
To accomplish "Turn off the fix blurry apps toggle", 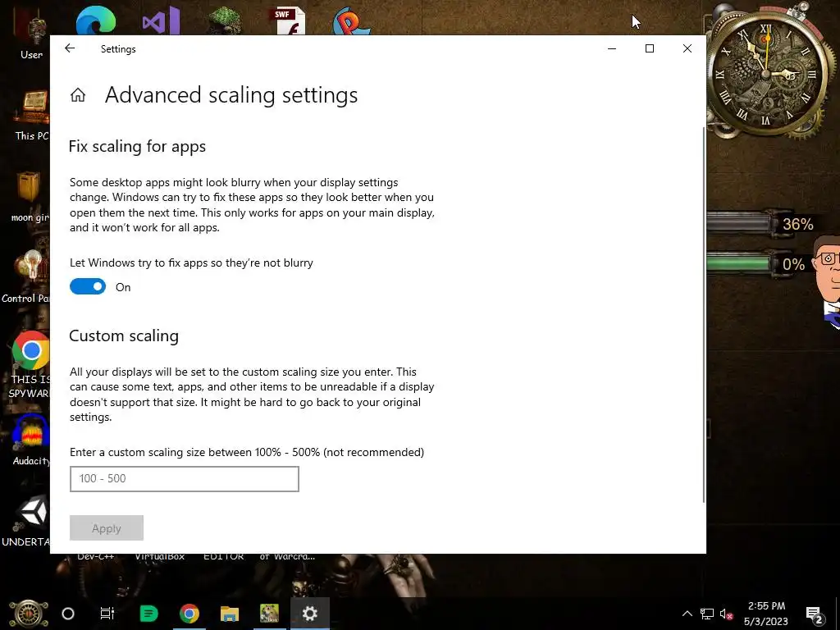I will tap(88, 286).
